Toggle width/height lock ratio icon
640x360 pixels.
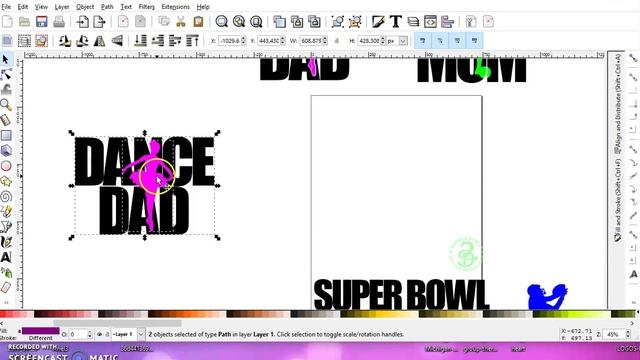pos(337,41)
